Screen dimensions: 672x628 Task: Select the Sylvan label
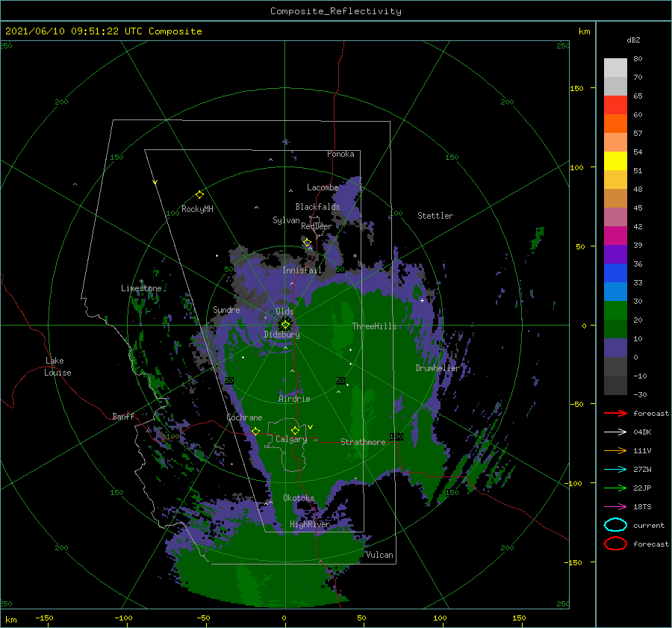click(x=286, y=220)
